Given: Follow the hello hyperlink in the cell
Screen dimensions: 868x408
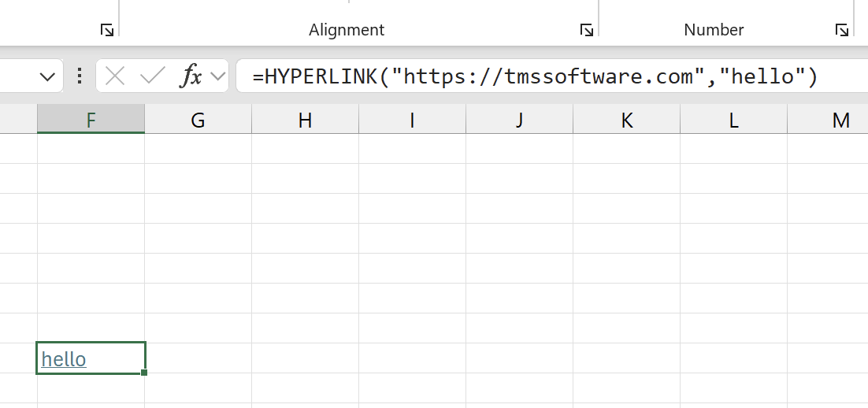Looking at the screenshot, I should (64, 359).
